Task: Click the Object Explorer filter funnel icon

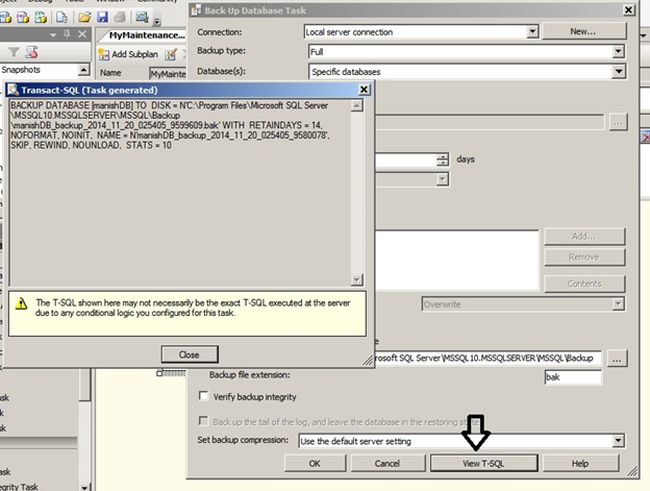Action: coord(14,52)
